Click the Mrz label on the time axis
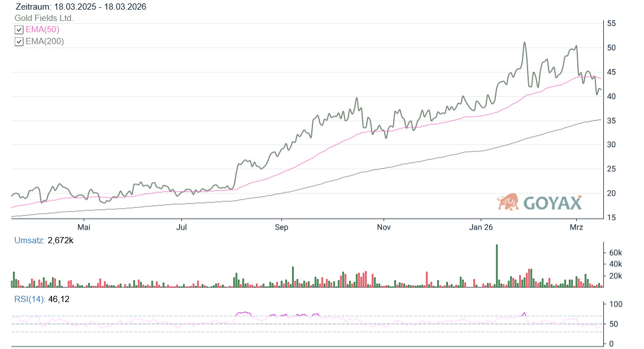 (576, 227)
